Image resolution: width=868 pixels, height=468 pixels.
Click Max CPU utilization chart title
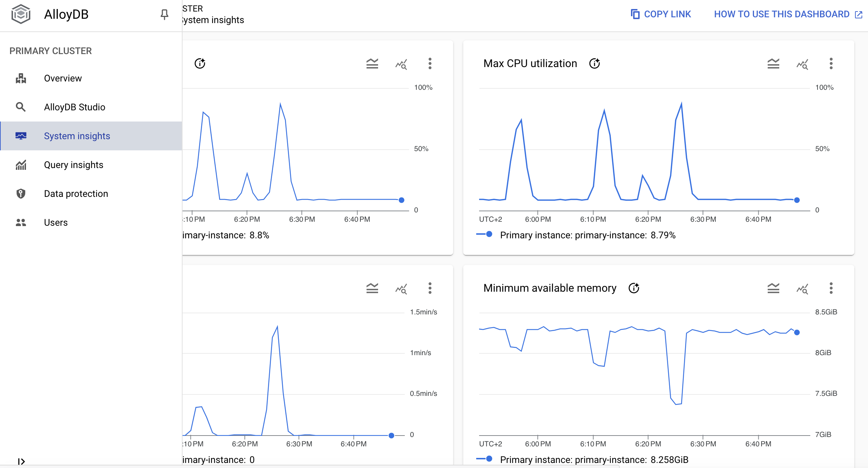(x=530, y=63)
